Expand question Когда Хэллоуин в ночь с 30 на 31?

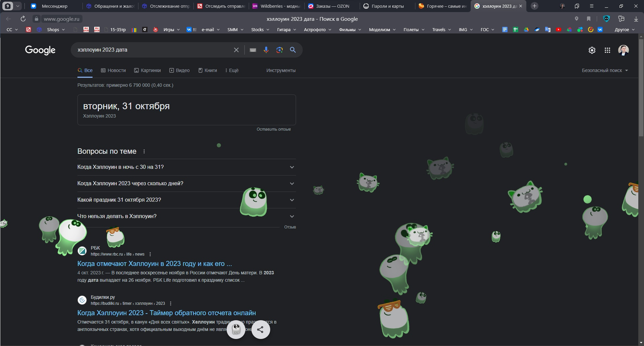pos(186,167)
